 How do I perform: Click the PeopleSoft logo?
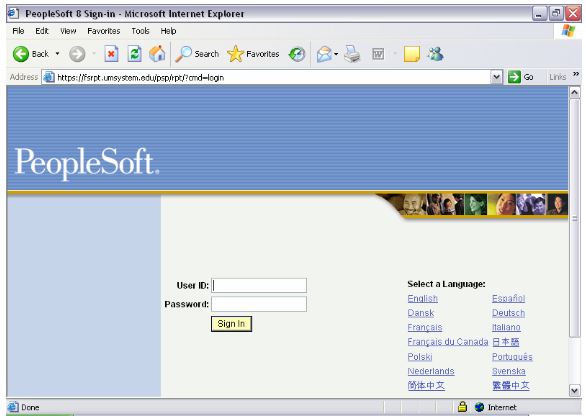(x=87, y=163)
